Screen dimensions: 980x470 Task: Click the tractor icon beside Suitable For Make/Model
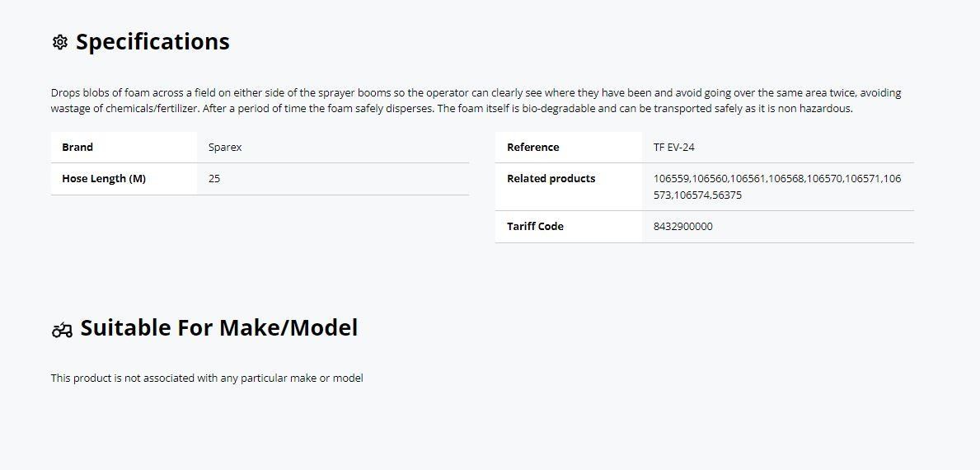(62, 330)
